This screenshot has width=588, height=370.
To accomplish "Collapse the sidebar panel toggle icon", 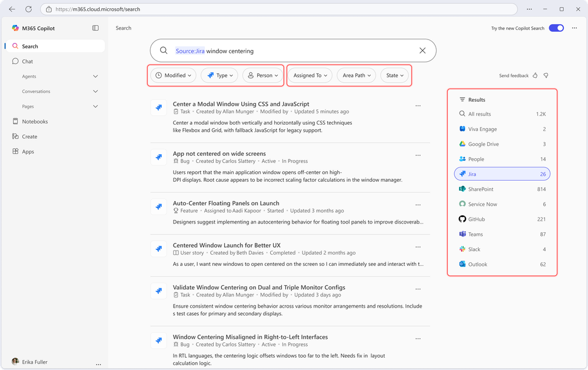I will (x=95, y=28).
